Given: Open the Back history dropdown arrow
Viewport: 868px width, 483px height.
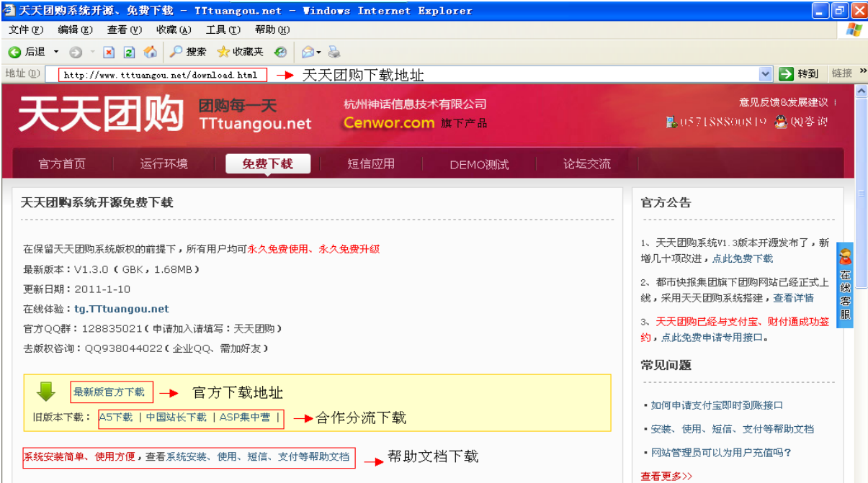Looking at the screenshot, I should point(56,52).
